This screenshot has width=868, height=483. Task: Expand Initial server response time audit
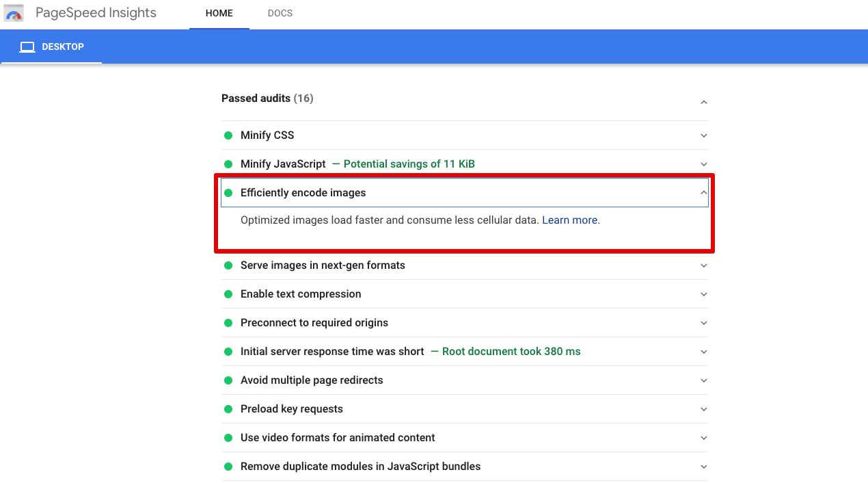click(704, 352)
